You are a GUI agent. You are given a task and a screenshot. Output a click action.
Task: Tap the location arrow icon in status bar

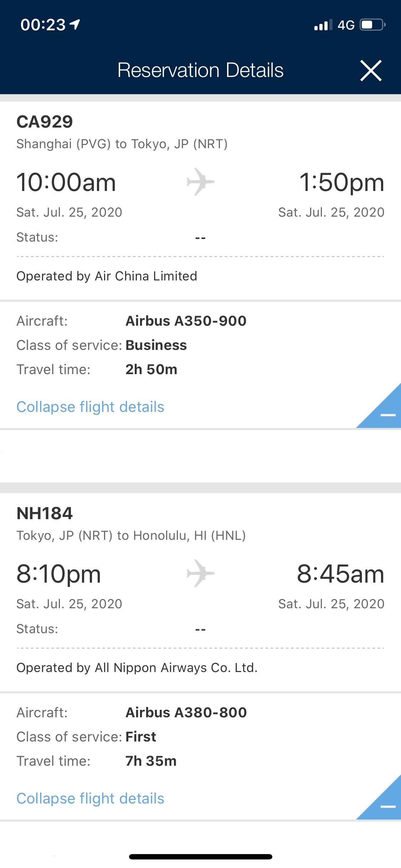pyautogui.click(x=75, y=25)
